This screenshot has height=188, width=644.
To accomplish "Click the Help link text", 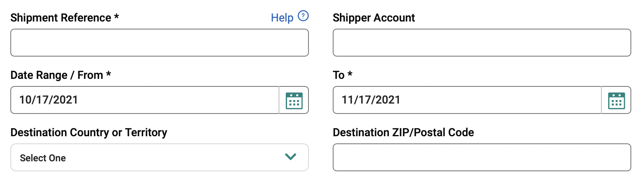I will 282,18.
